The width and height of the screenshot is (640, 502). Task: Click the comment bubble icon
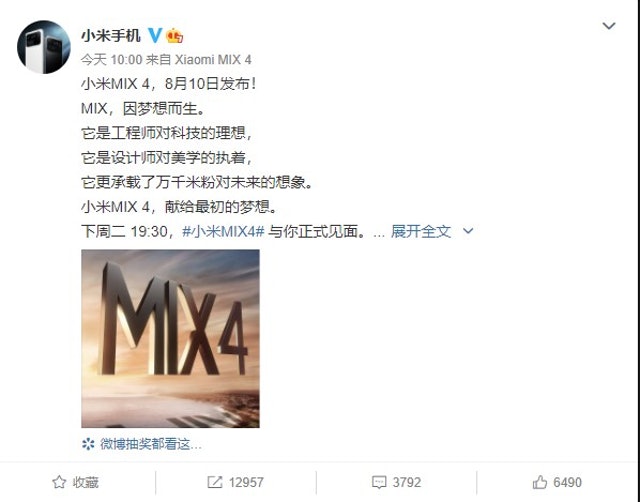point(379,482)
